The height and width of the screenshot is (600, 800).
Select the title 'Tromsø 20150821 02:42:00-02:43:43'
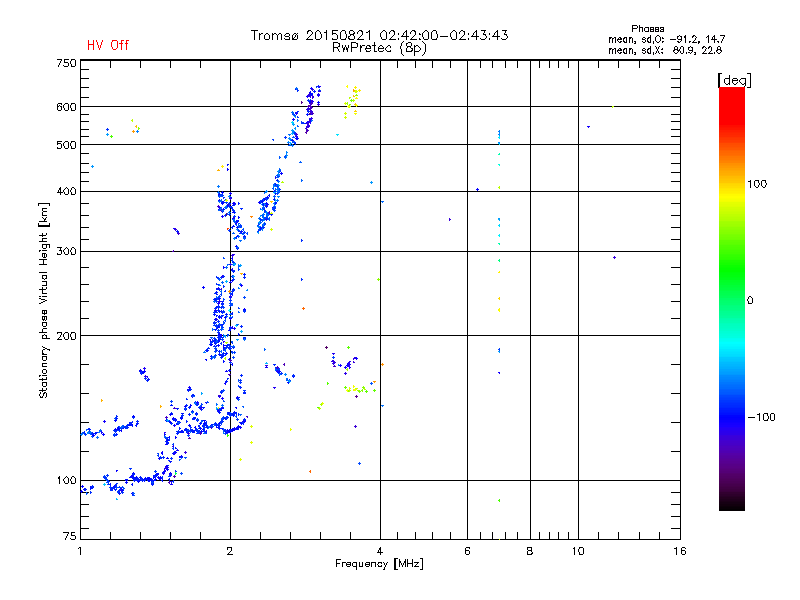[379, 35]
